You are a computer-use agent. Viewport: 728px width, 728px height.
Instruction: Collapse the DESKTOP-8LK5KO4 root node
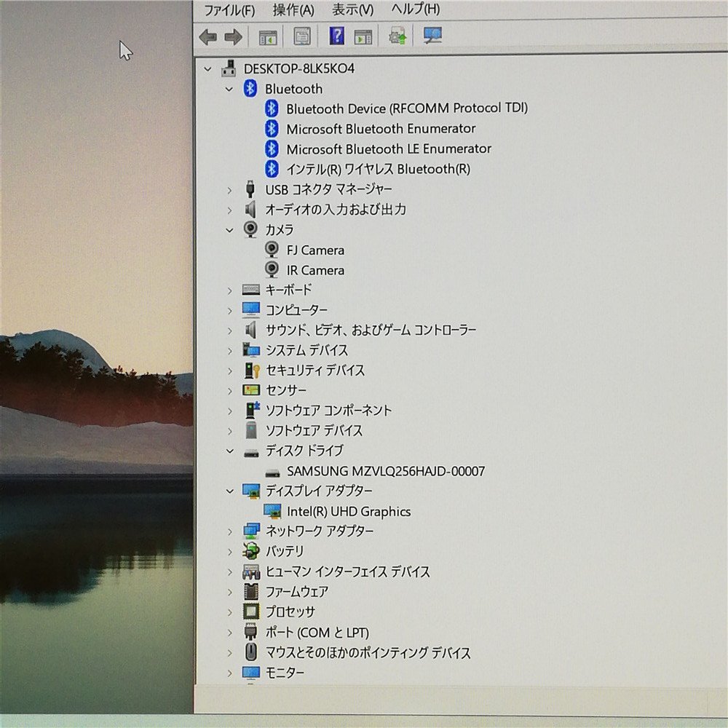pyautogui.click(x=208, y=70)
